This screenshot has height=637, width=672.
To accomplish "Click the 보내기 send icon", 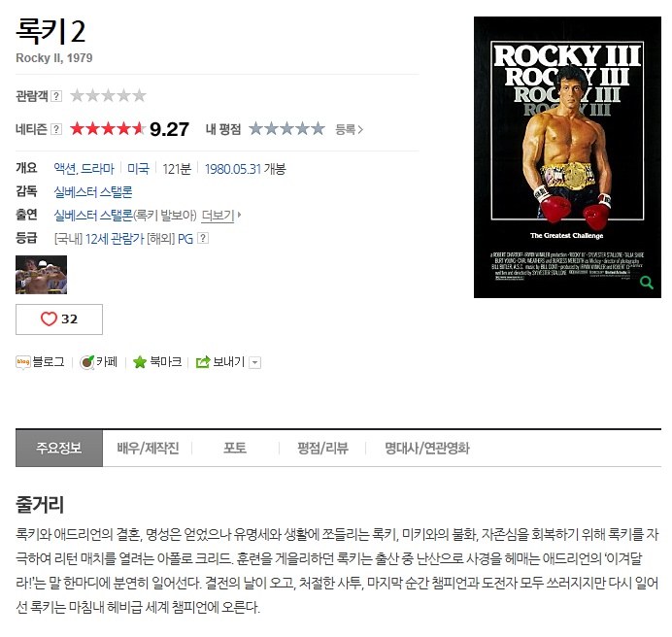I will pyautogui.click(x=203, y=362).
